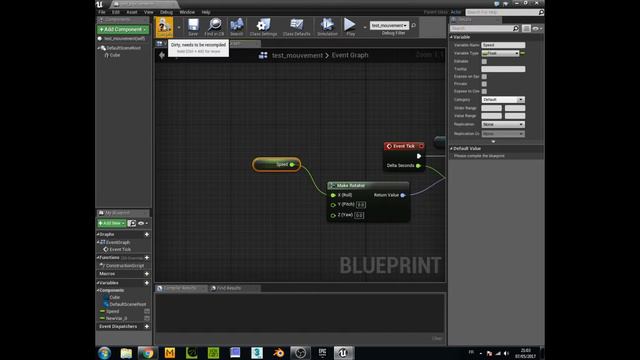Toggle the Speed variable's visibility icon in My Blueprint
Image resolution: width=640 pixels, height=360 pixels.
147,311
